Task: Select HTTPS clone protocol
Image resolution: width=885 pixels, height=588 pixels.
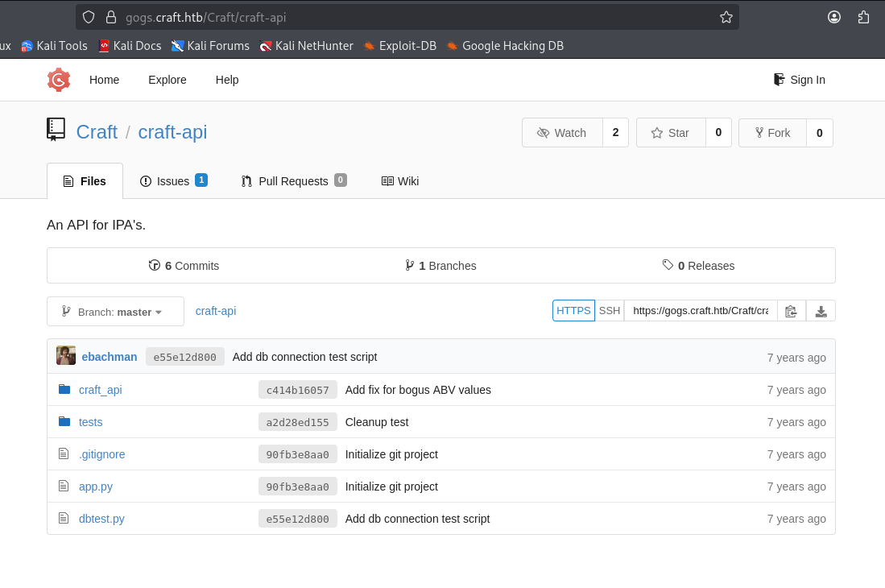Action: [573, 311]
